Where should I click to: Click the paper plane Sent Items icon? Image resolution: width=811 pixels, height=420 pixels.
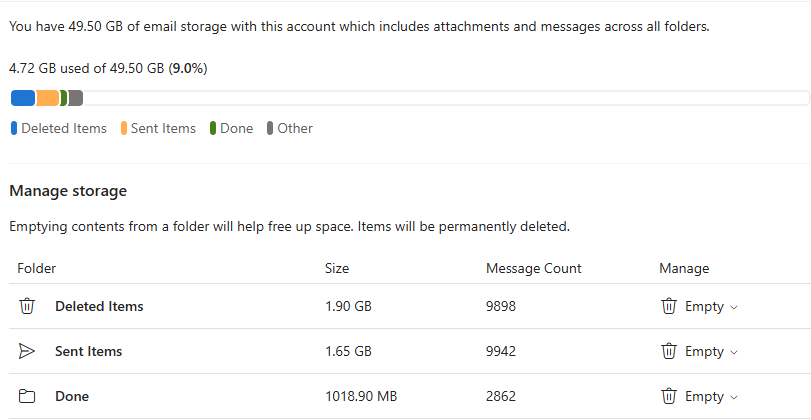tap(27, 351)
